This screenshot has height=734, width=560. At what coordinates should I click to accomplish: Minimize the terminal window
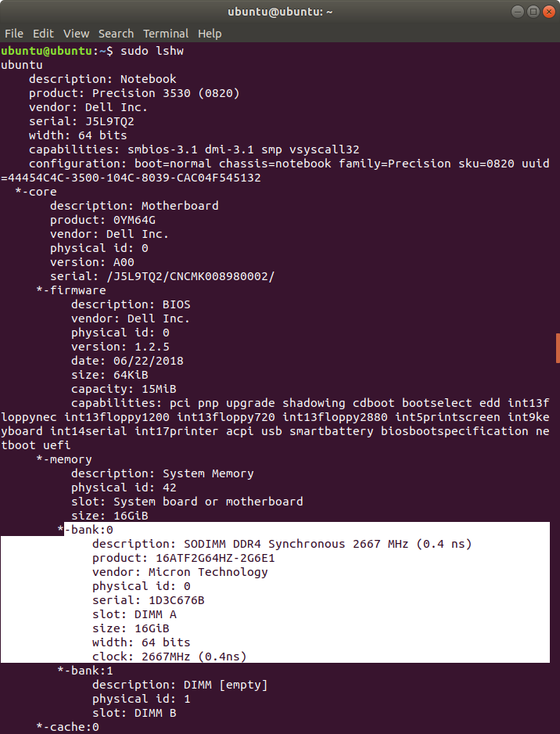[x=518, y=12]
